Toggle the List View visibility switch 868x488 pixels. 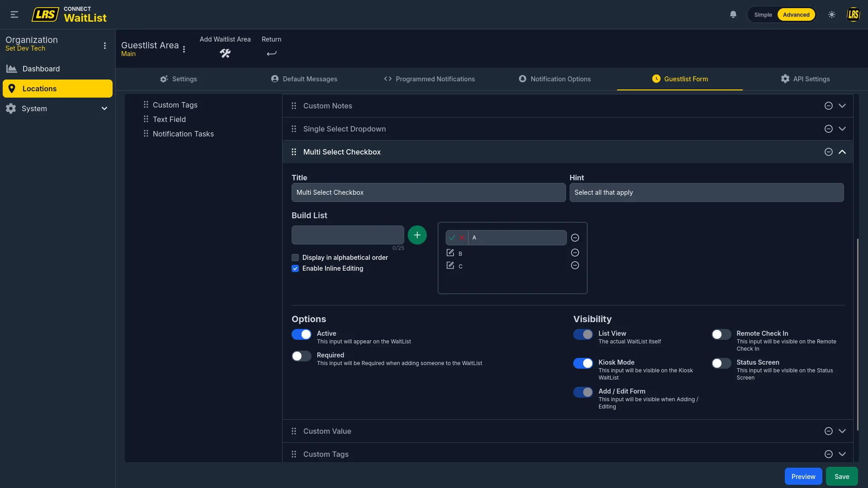(x=583, y=334)
